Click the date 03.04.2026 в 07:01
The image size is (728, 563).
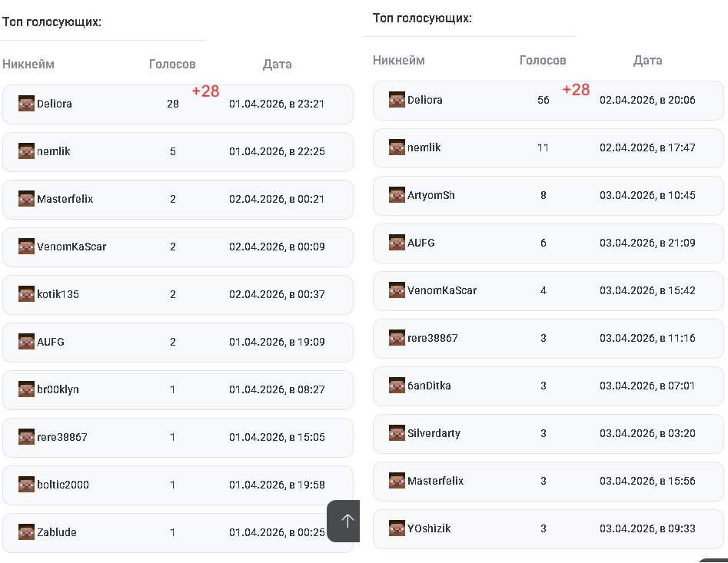[x=647, y=386]
